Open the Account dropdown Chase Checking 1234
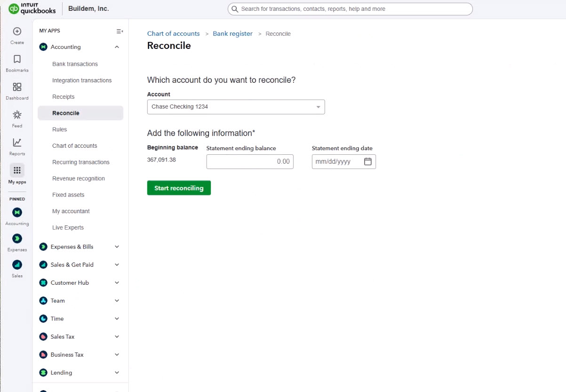 point(236,107)
